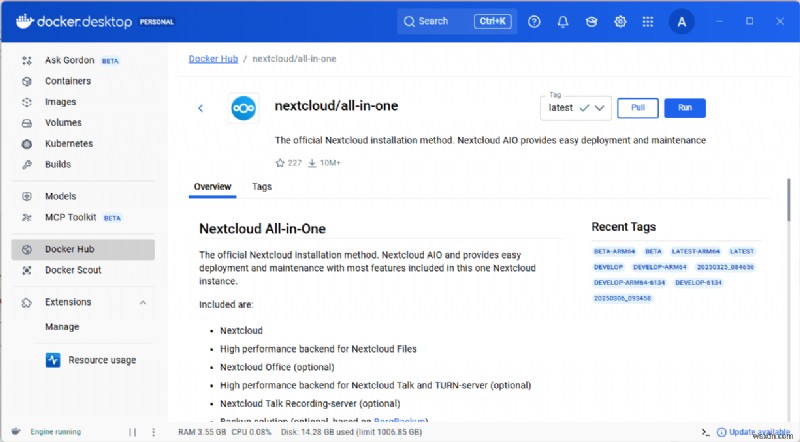This screenshot has height=442, width=800.
Task: Open the help question-mark icon
Action: (534, 21)
